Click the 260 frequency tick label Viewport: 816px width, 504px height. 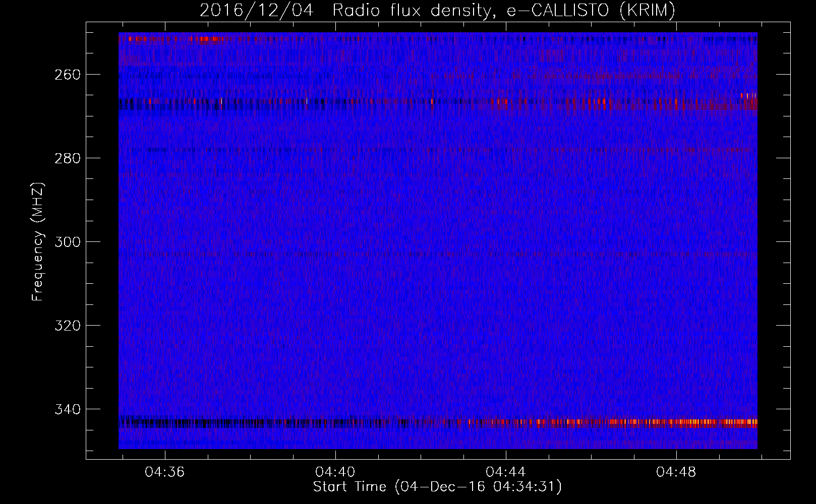tap(67, 75)
